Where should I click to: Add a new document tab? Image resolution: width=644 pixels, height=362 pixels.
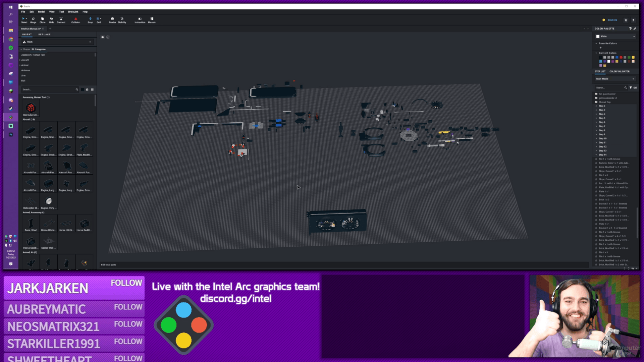tap(50, 28)
